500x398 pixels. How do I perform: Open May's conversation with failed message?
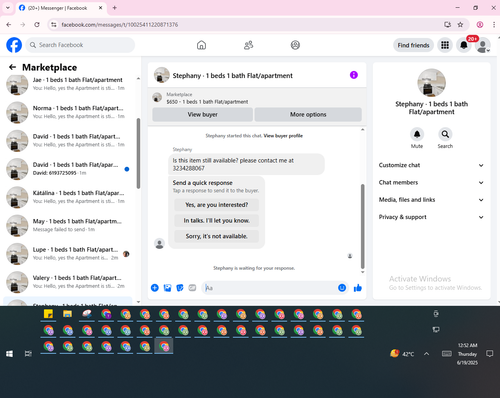tap(68, 225)
